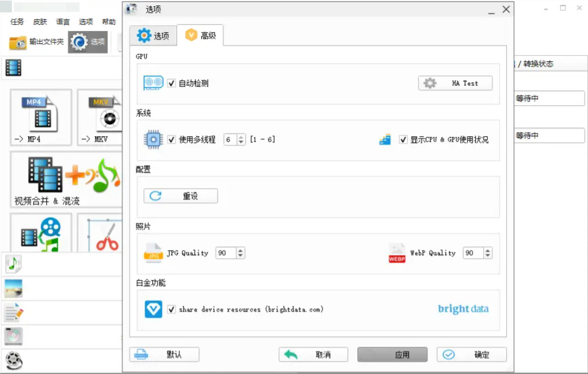Screen dimensions: 588x374
Task: Click the 转换状态 column header
Action: (x=538, y=64)
